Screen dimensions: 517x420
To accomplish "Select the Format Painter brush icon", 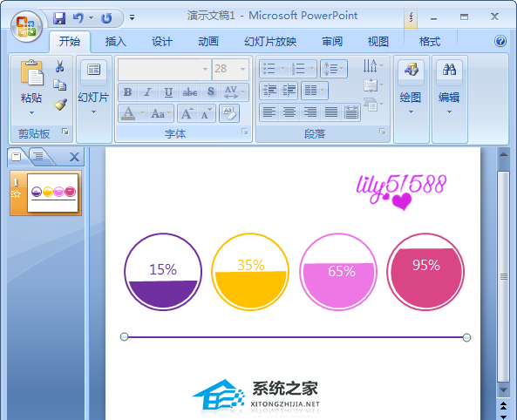I will click(x=60, y=105).
